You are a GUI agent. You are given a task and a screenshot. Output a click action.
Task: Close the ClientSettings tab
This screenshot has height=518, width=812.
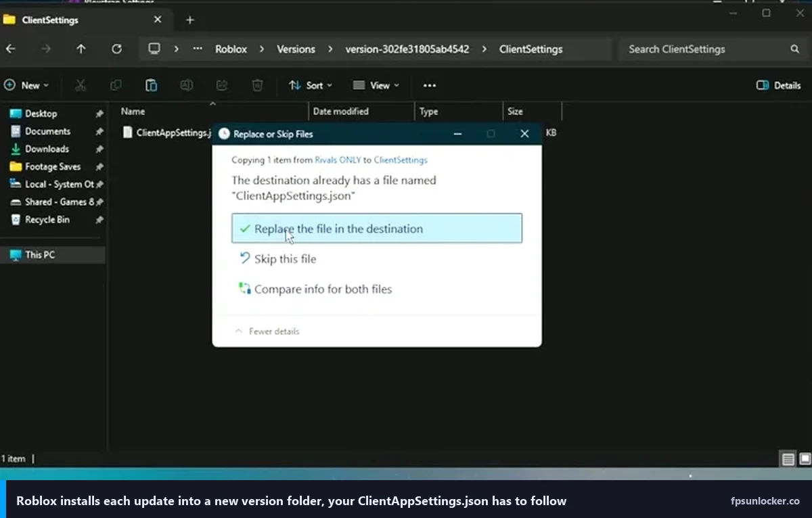(158, 20)
